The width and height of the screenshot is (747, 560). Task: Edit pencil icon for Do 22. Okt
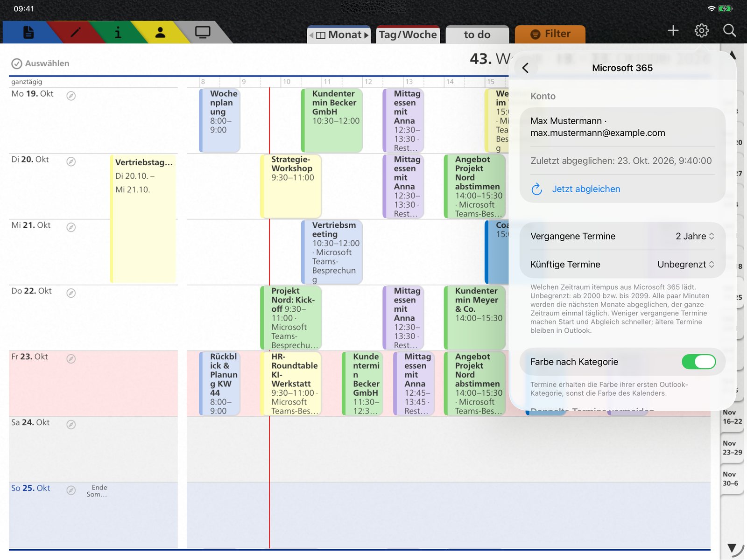[x=71, y=293]
